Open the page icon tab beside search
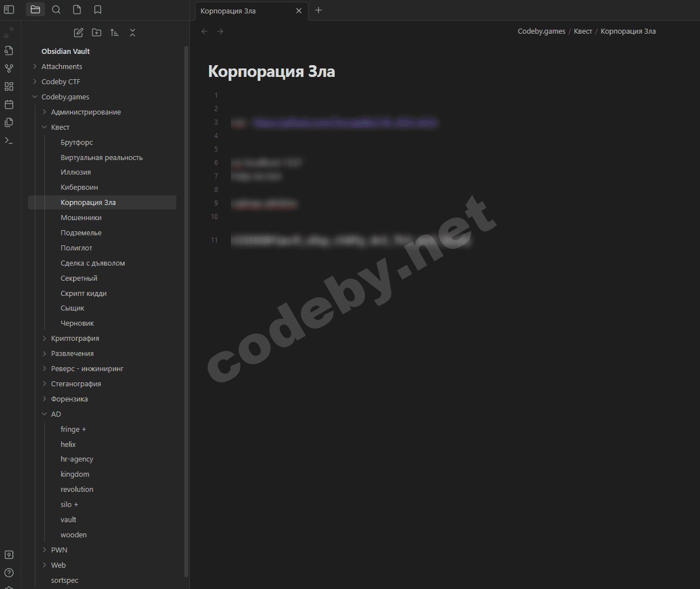Viewport: 700px width, 589px height. pyautogui.click(x=77, y=10)
